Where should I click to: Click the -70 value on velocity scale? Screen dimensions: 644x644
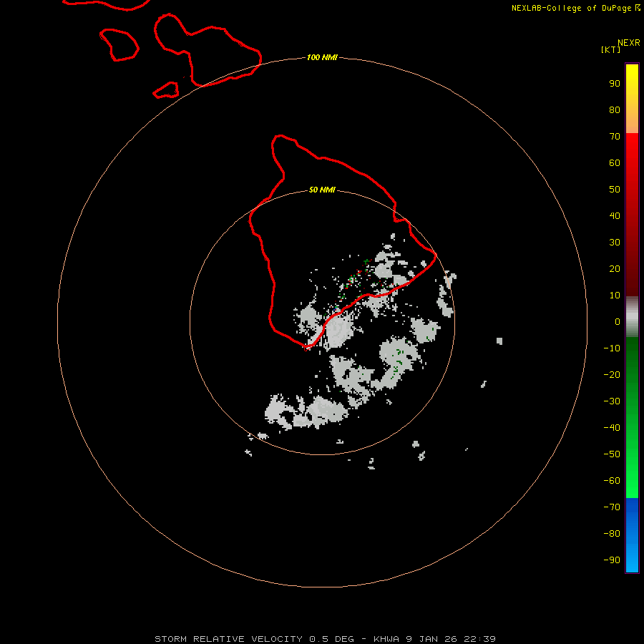[x=612, y=507]
